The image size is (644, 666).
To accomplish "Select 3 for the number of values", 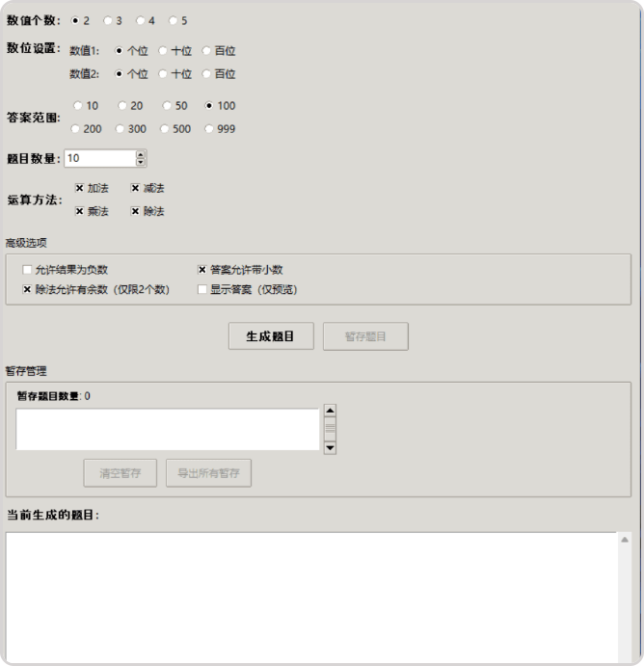I will pyautogui.click(x=108, y=20).
